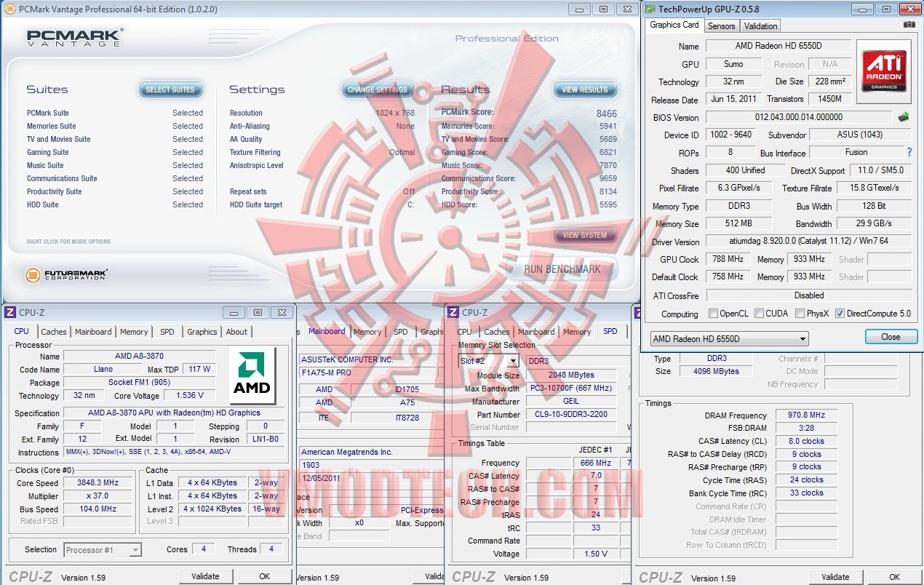The width and height of the screenshot is (924, 585).
Task: Enable the CUDA checkbox
Action: click(759, 314)
